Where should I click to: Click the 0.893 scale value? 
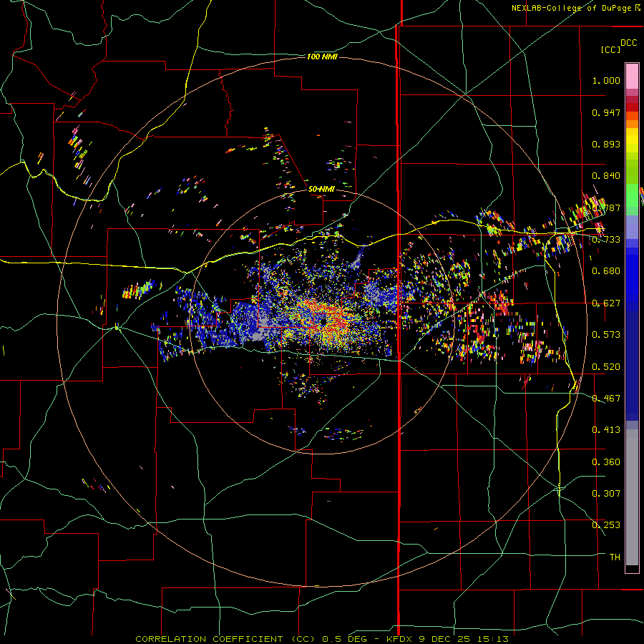[606, 144]
